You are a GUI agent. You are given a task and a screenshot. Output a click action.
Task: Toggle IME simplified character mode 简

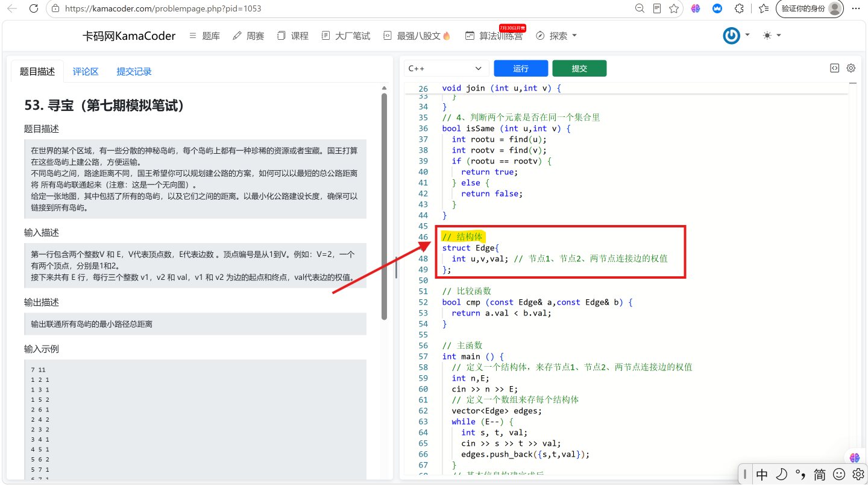point(820,474)
